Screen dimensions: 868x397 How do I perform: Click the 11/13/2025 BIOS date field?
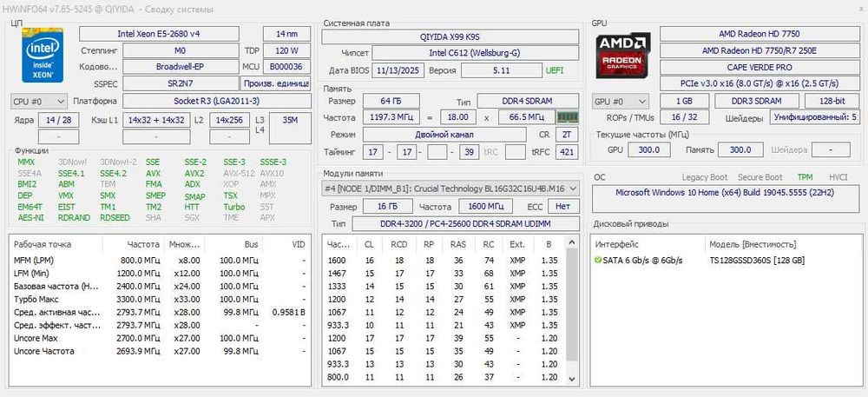coord(398,71)
